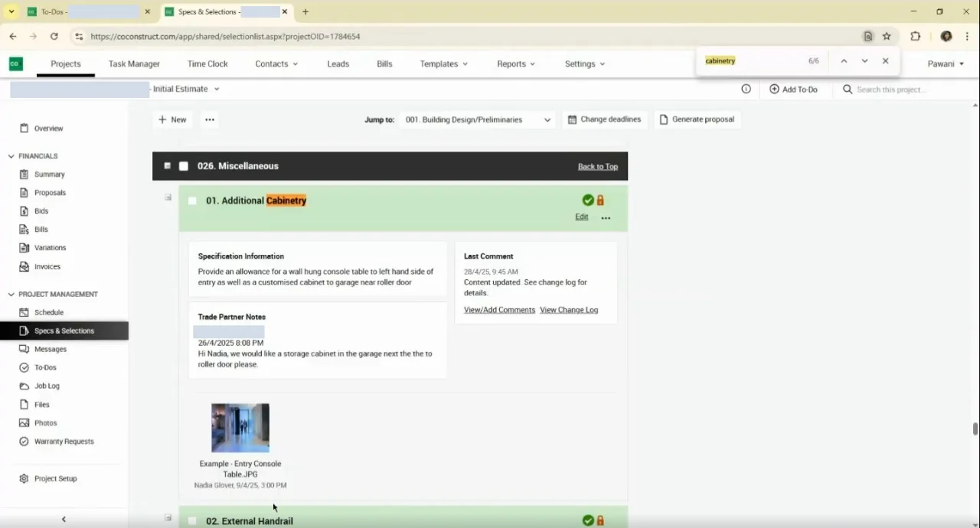Open Warranty Requests icon in sidebar
The width and height of the screenshot is (980, 528).
pyautogui.click(x=24, y=442)
